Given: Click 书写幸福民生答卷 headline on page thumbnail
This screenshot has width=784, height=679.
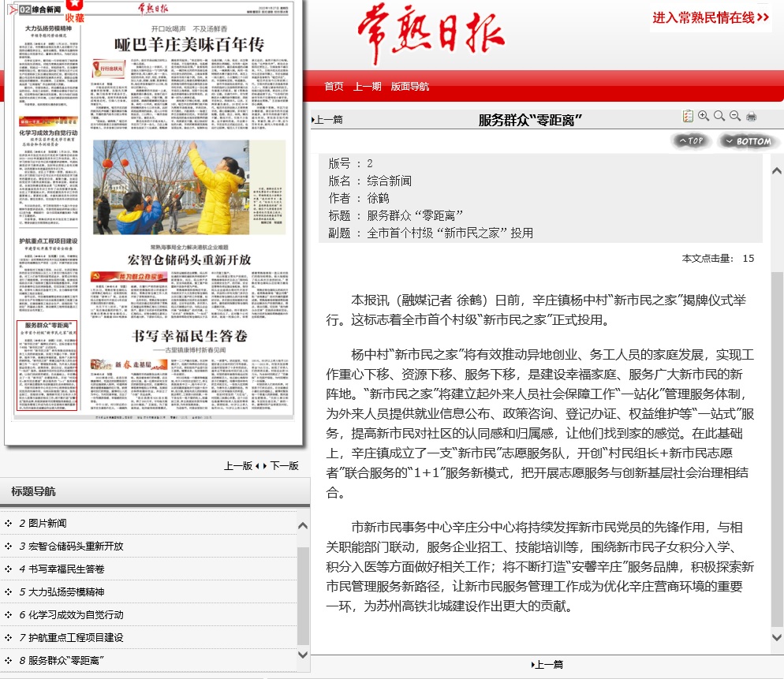Looking at the screenshot, I should point(189,336).
